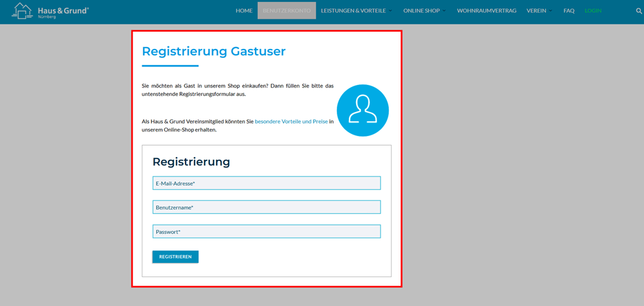Select the Passwort input field
This screenshot has height=306, width=644.
(x=267, y=231)
